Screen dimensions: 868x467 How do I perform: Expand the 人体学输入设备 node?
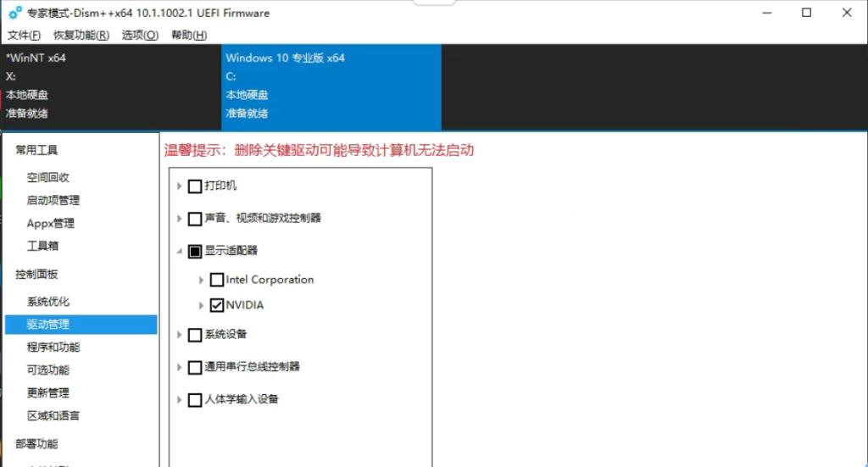coord(180,399)
